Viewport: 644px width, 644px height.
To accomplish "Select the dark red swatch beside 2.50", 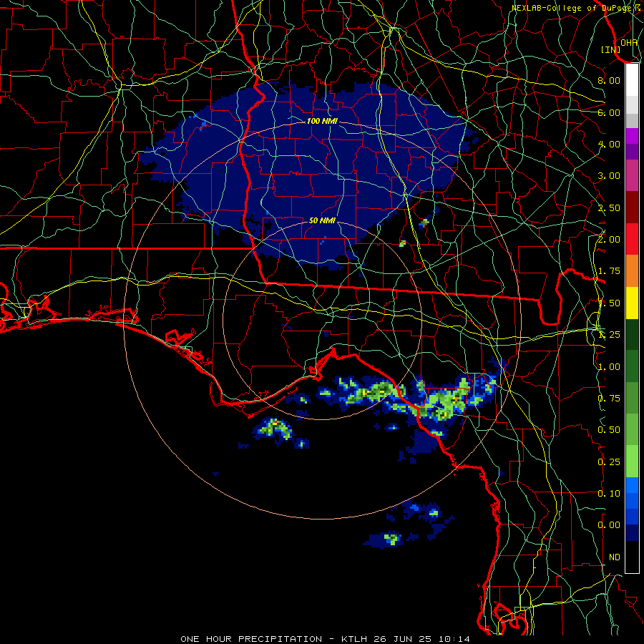I will point(632,208).
